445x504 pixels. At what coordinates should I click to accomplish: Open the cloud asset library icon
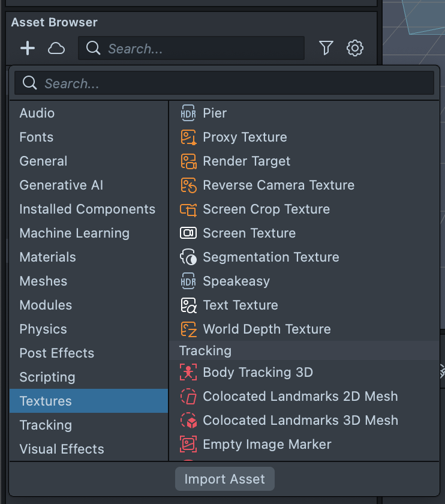56,48
